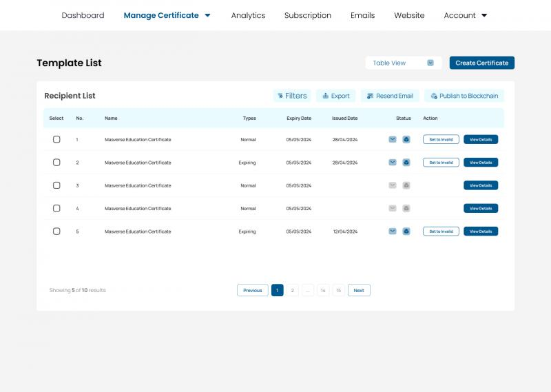Go to the Next results page

pyautogui.click(x=359, y=290)
